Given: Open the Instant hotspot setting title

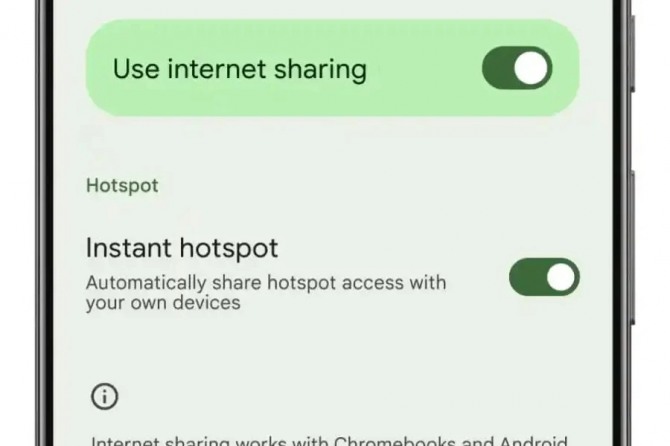Looking at the screenshot, I should (x=182, y=248).
